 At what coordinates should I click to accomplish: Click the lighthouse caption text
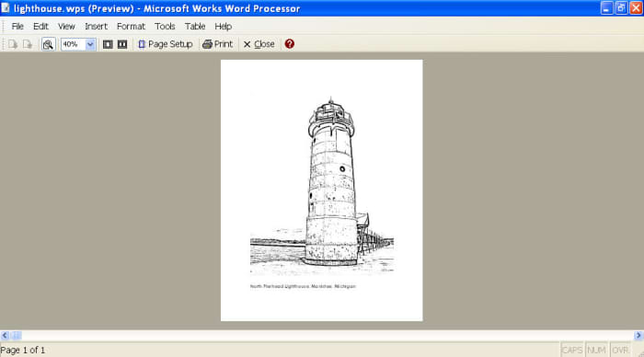pos(303,286)
